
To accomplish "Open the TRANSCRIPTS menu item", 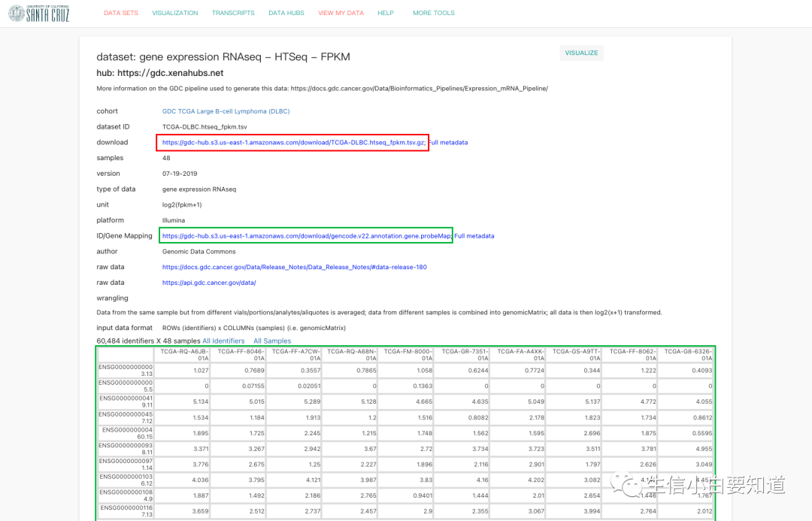I will pyautogui.click(x=233, y=13).
